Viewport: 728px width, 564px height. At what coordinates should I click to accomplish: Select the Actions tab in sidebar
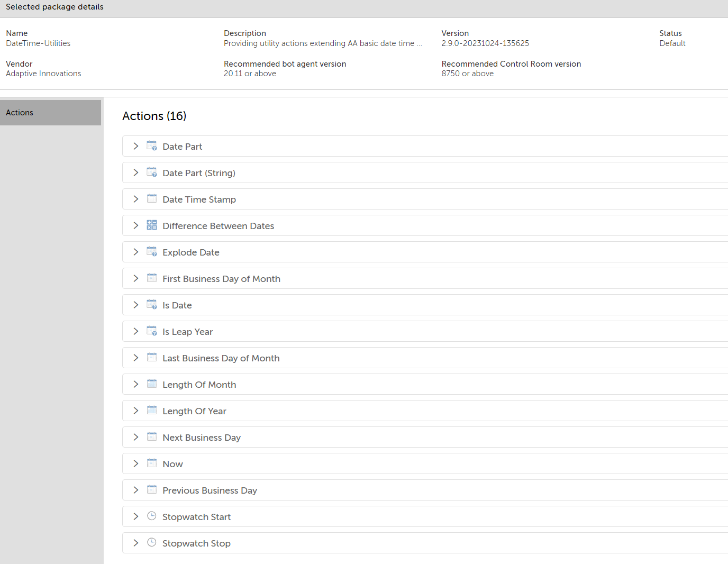(x=50, y=113)
